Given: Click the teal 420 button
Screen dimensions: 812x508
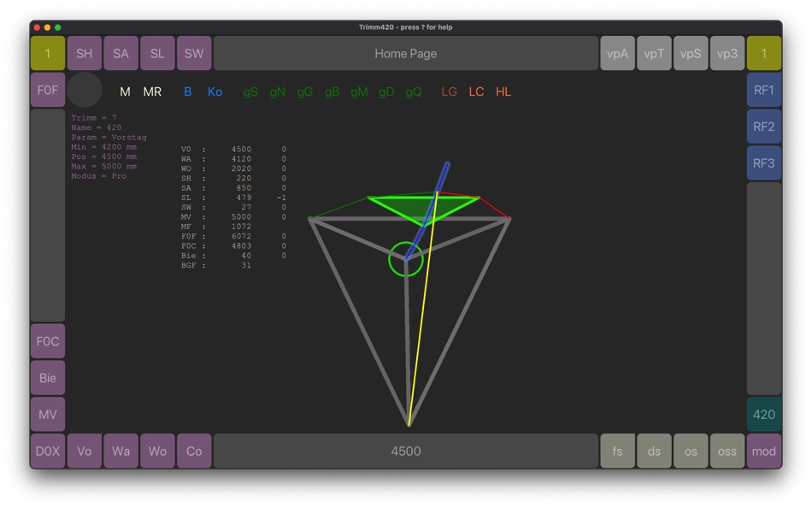Looking at the screenshot, I should coord(764,415).
